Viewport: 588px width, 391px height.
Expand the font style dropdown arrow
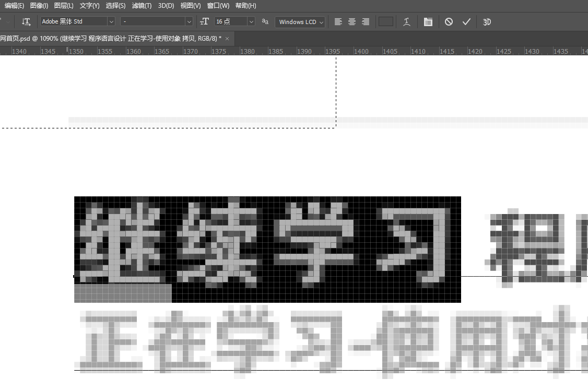189,22
